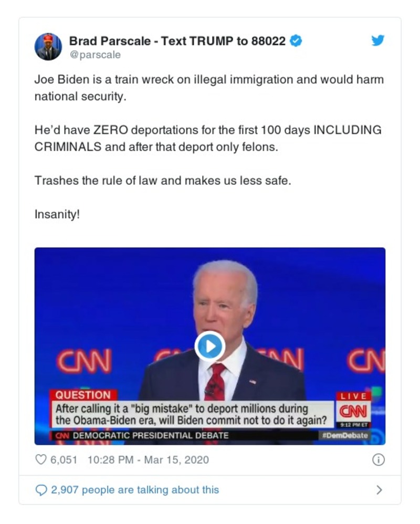This screenshot has width=420, height=524.
Task: Click the info circle icon
Action: (378, 460)
